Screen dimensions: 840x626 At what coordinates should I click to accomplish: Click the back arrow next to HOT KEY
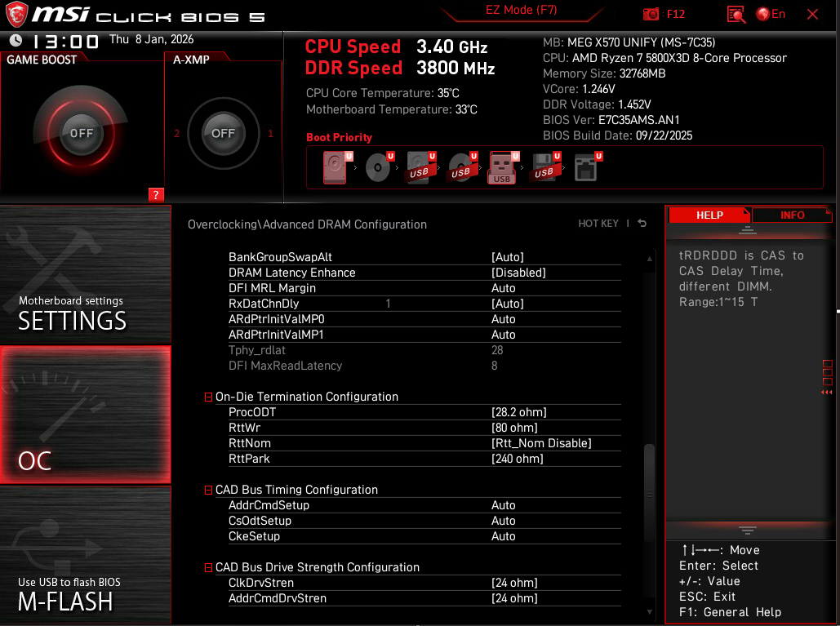[642, 224]
